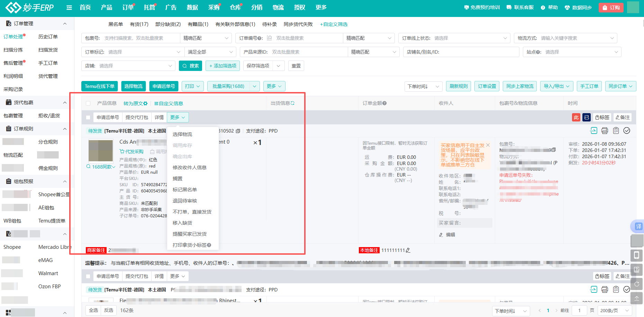Toggle the select-all checkbox in table header
This screenshot has height=317, width=644.
[x=88, y=103]
